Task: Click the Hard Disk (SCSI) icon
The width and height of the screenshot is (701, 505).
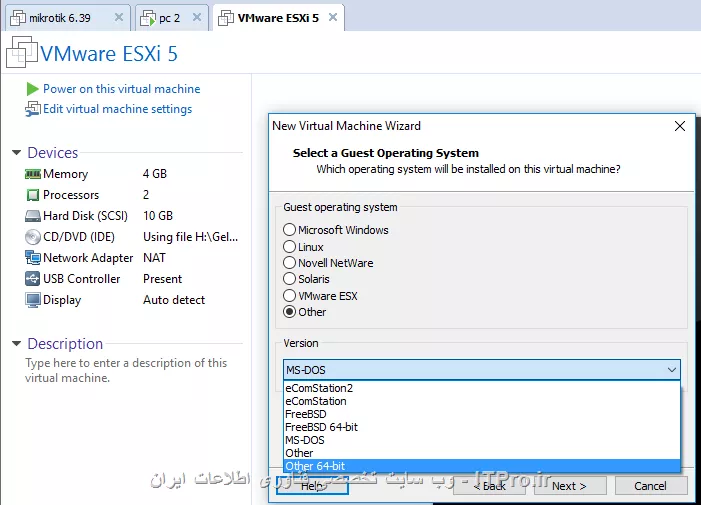Action: tap(33, 216)
